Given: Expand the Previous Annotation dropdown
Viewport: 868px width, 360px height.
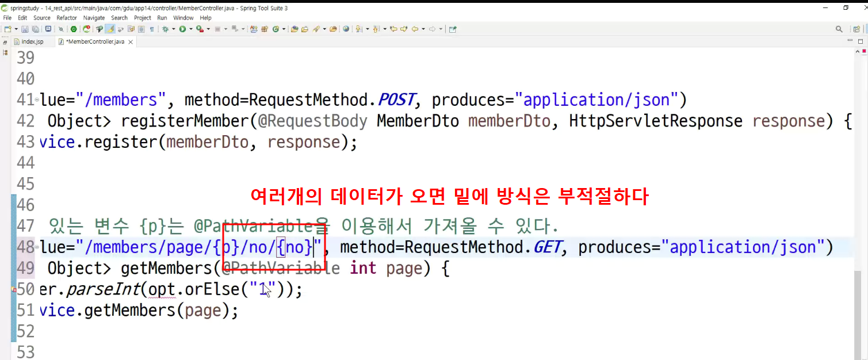Looking at the screenshot, I should click(x=385, y=29).
